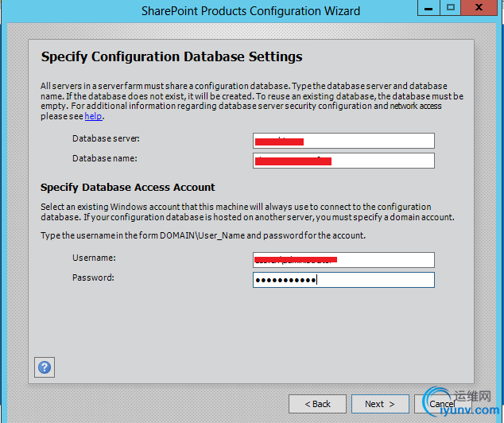
Task: Open the help hyperlink in the description
Action: (93, 116)
